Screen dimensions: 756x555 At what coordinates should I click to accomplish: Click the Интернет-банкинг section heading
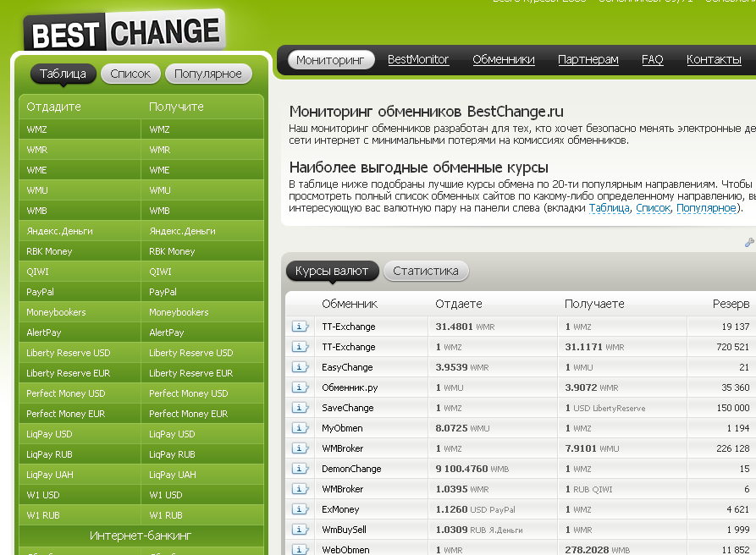coord(141,536)
